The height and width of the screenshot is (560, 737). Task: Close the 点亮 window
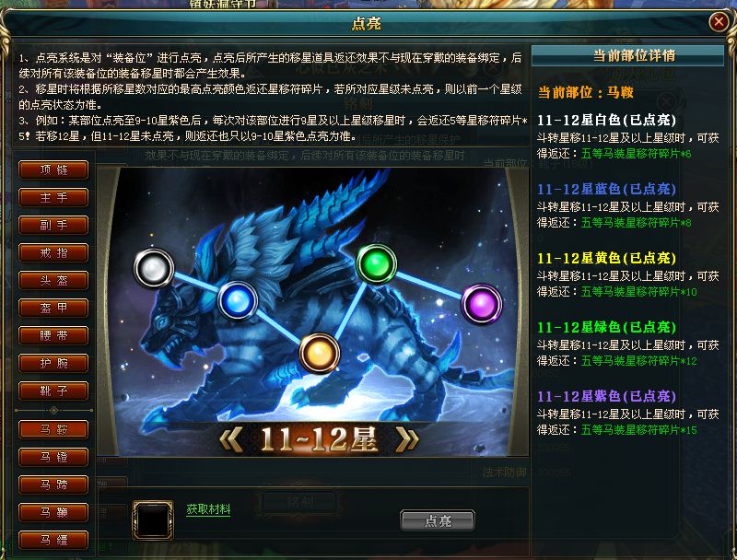(x=719, y=21)
